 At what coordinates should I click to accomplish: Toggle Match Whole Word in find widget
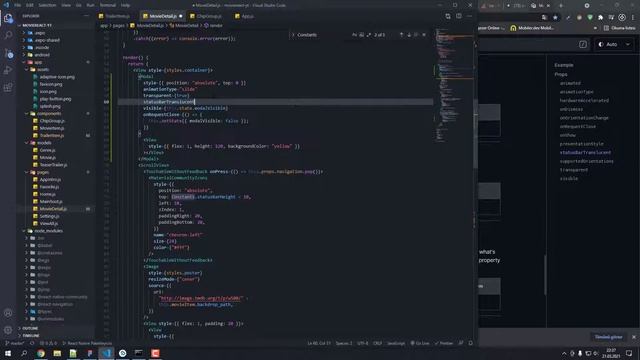coord(362,35)
